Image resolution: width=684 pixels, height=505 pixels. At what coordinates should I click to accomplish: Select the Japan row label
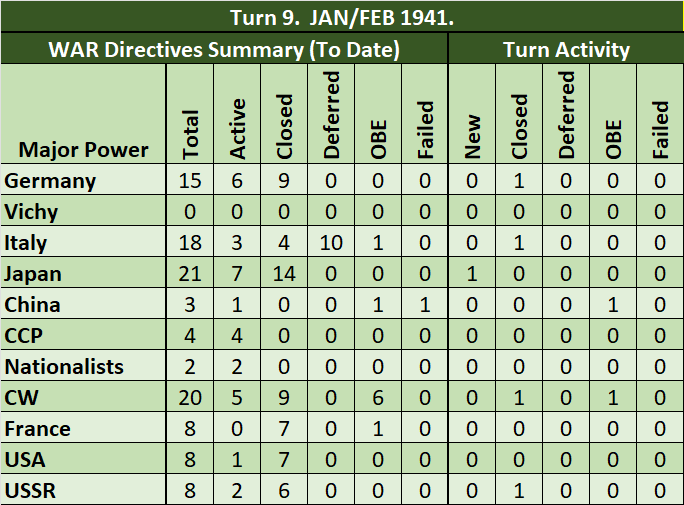coord(33,274)
